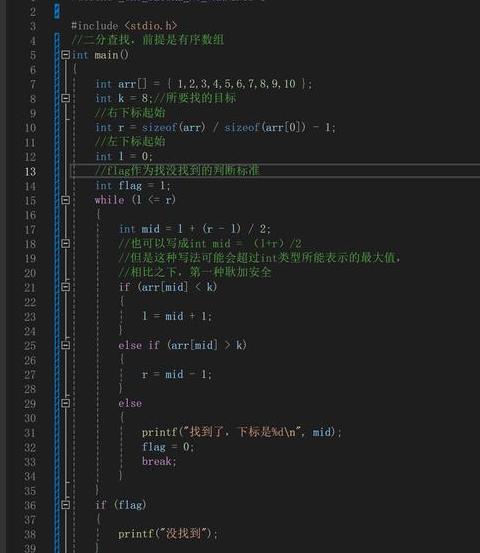Click the 'int k = 8;' statement

124,98
